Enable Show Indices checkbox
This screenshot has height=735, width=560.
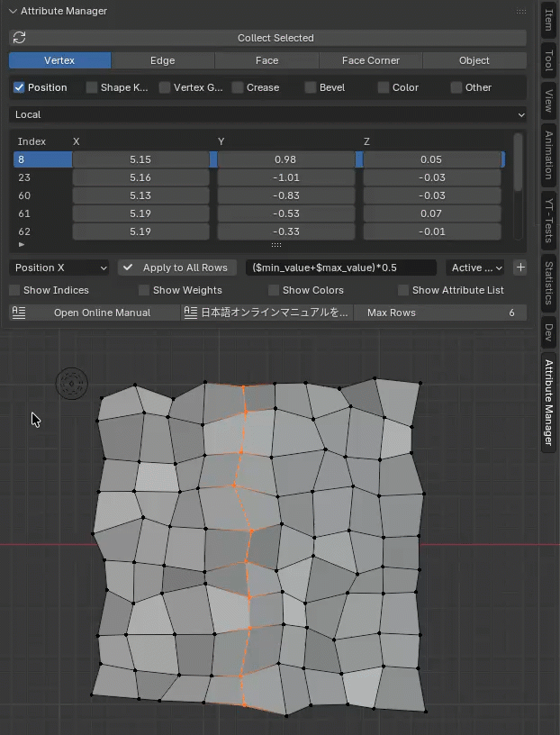point(14,290)
